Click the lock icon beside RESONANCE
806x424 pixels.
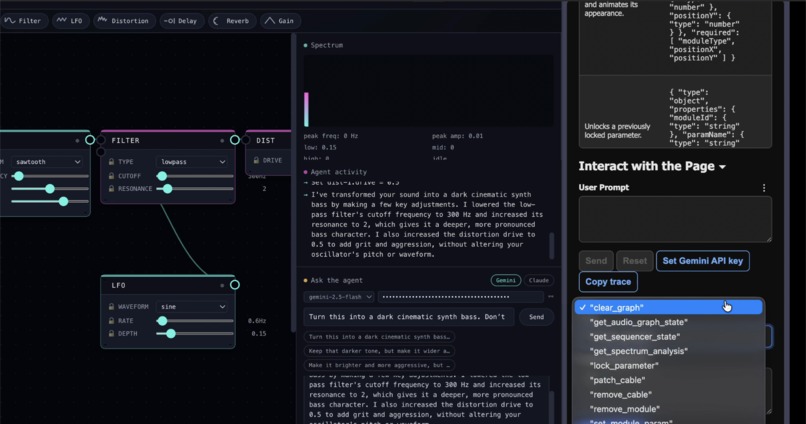tap(111, 189)
